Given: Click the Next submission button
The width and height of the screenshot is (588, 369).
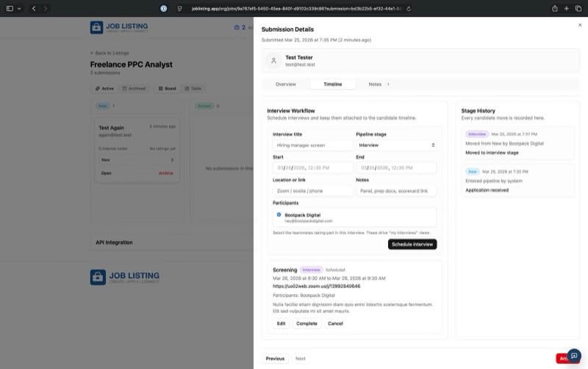Looking at the screenshot, I should (301, 359).
